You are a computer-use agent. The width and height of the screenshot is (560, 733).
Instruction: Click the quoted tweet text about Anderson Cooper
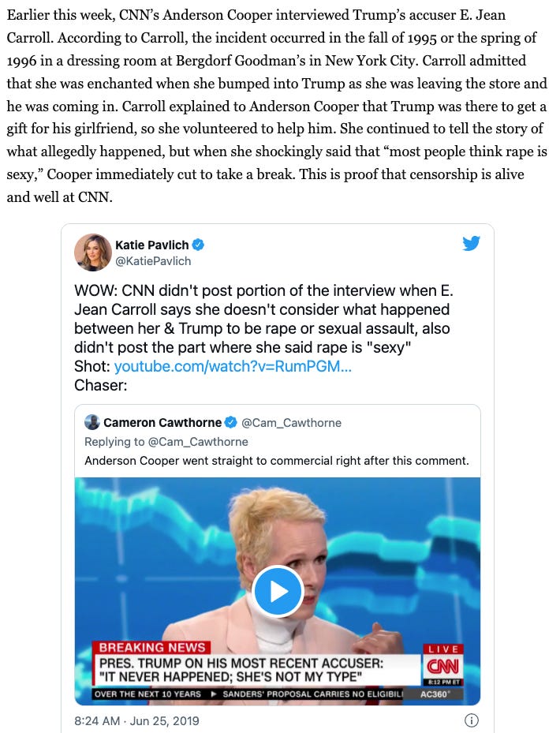(x=276, y=461)
